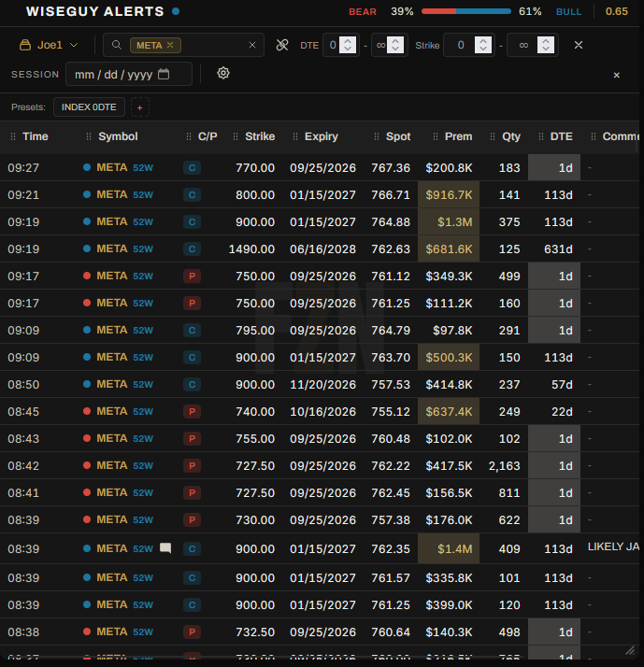
Task: Click the bear/bull sentiment bar
Action: (466, 11)
